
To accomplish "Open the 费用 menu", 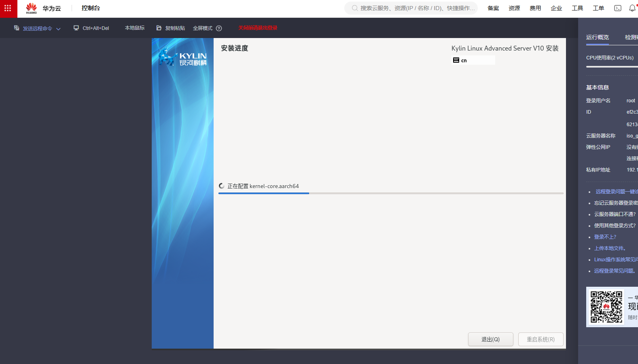I will [x=535, y=8].
